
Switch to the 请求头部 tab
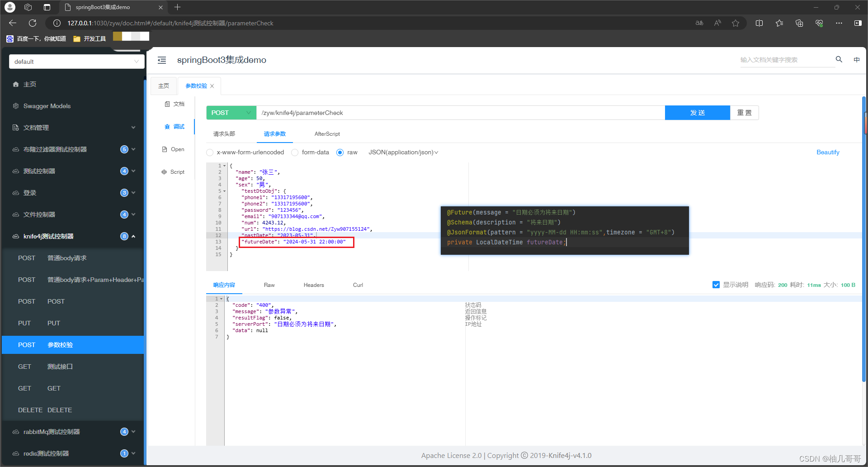[x=224, y=134]
